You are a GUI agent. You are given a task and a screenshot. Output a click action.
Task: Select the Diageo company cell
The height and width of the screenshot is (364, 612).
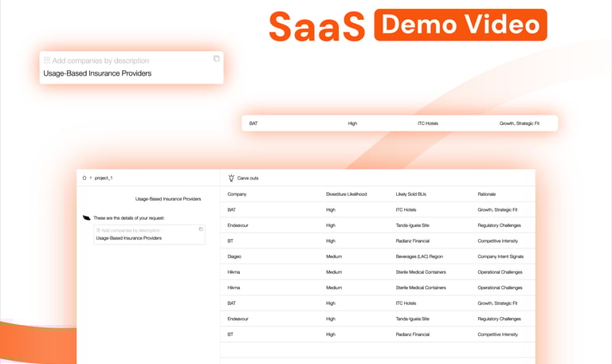point(234,256)
